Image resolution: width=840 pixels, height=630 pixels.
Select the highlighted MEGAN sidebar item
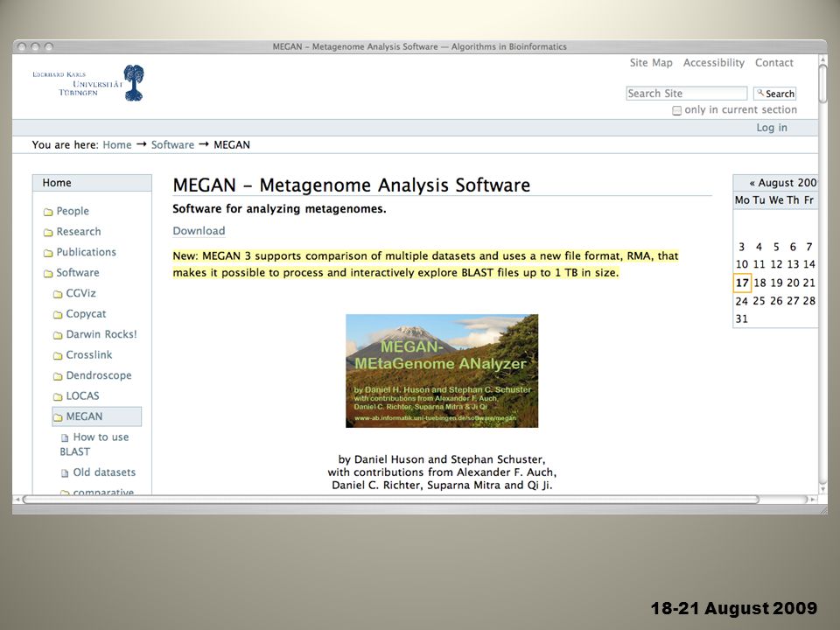tap(97, 416)
